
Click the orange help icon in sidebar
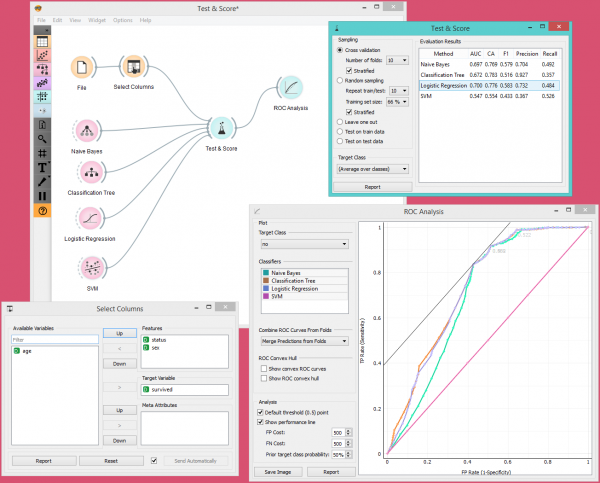tap(43, 211)
